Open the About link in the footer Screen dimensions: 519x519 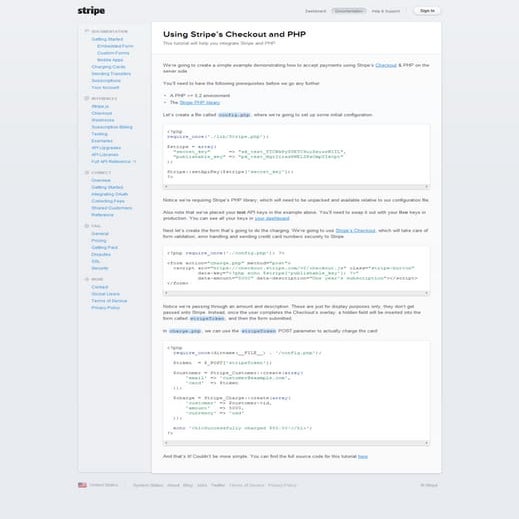pyautogui.click(x=173, y=485)
